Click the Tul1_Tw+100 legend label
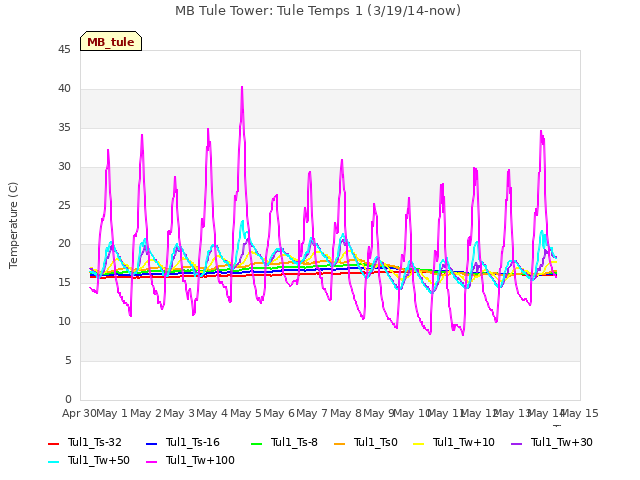The image size is (640, 480). (x=200, y=460)
